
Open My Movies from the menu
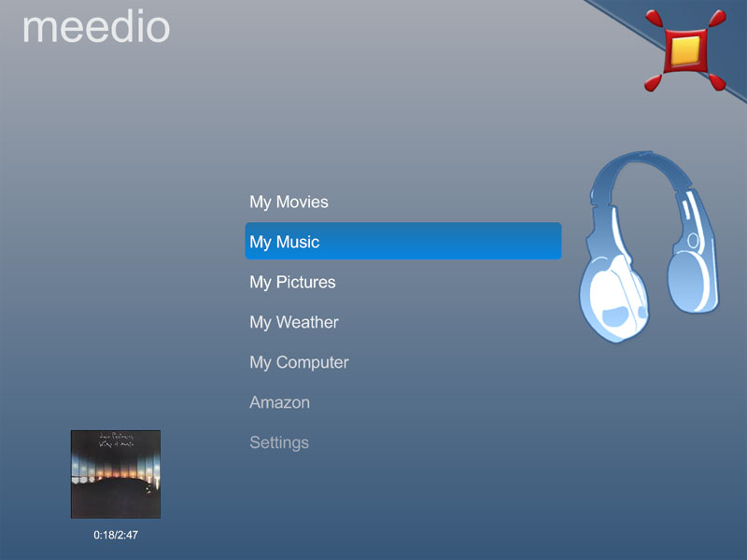289,202
